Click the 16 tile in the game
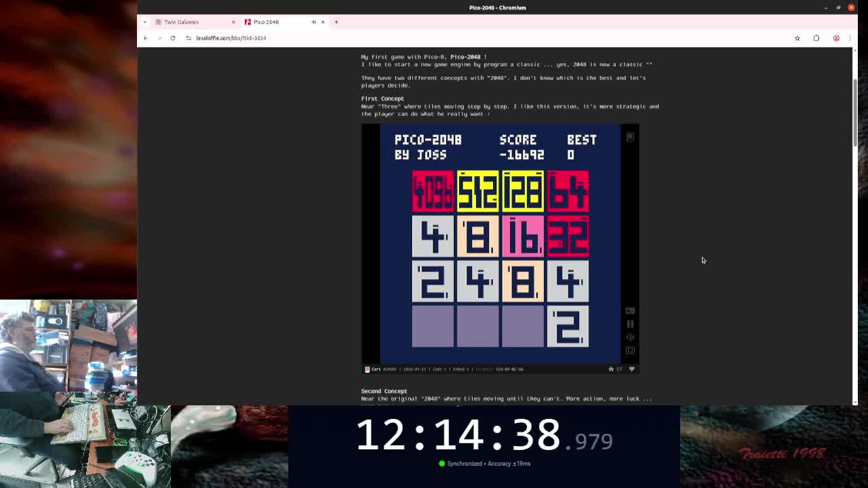 pyautogui.click(x=523, y=237)
